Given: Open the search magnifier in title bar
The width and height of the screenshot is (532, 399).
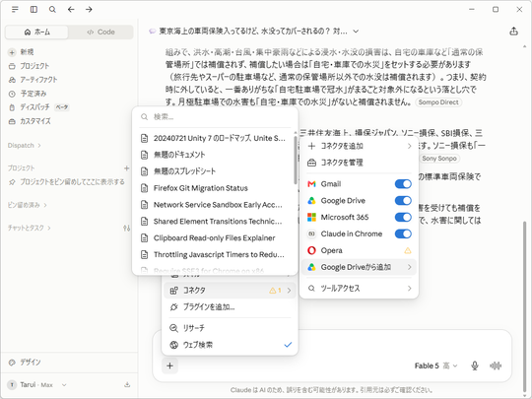Looking at the screenshot, I should tap(52, 10).
